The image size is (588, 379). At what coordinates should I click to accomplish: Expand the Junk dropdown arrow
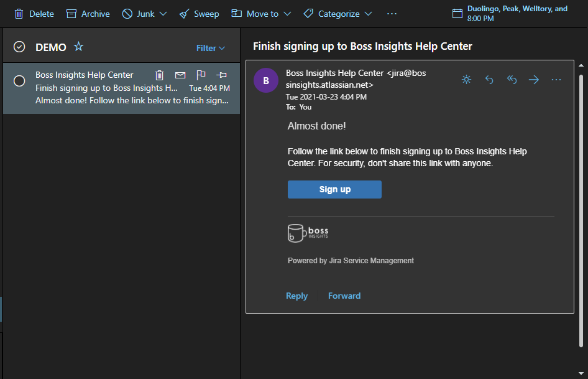point(163,14)
